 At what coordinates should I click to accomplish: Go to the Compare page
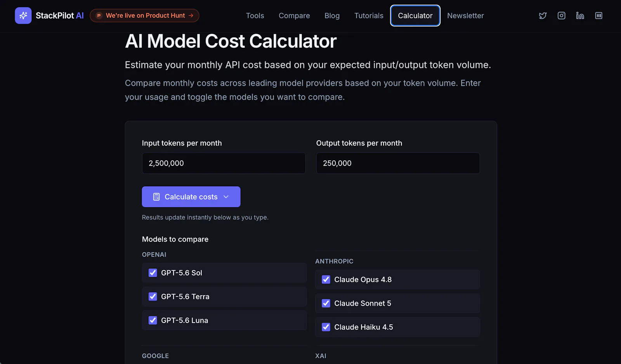point(294,16)
